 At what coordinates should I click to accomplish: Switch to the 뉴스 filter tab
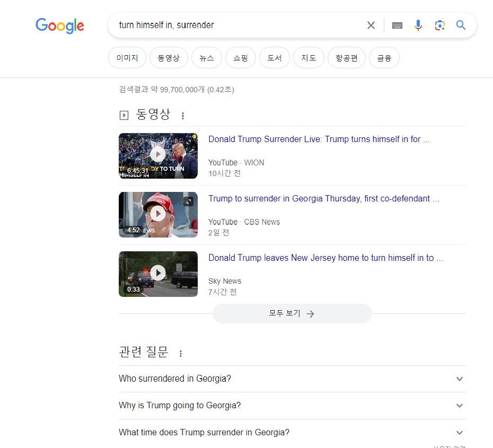[x=207, y=58]
